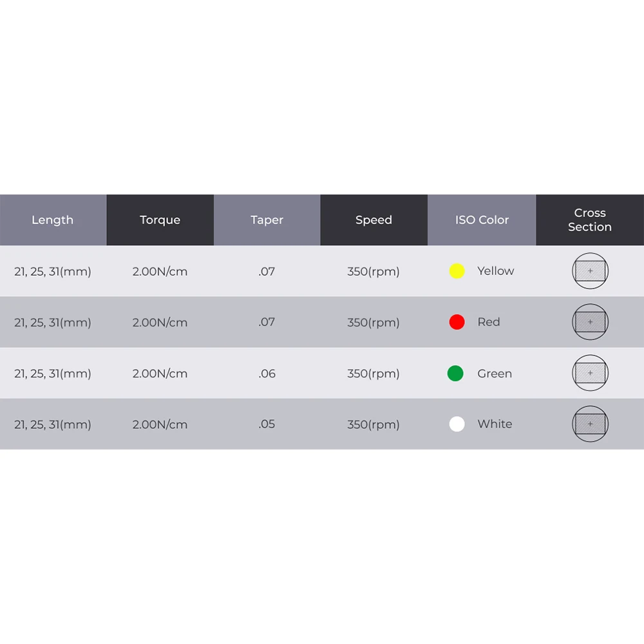Screen dimensions: 644x644
Task: Click the cross section icon in Yellow row
Action: [x=590, y=271]
